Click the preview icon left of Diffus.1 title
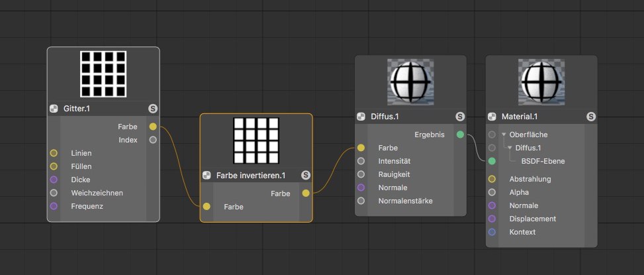Image resolution: width=644 pixels, height=275 pixels. click(361, 117)
